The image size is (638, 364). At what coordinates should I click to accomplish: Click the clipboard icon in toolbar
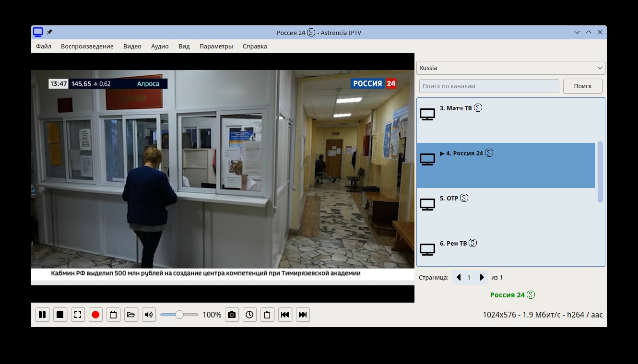click(x=267, y=315)
